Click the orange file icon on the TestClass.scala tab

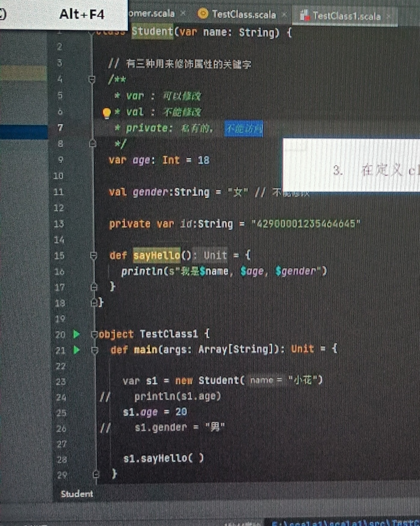[x=203, y=14]
